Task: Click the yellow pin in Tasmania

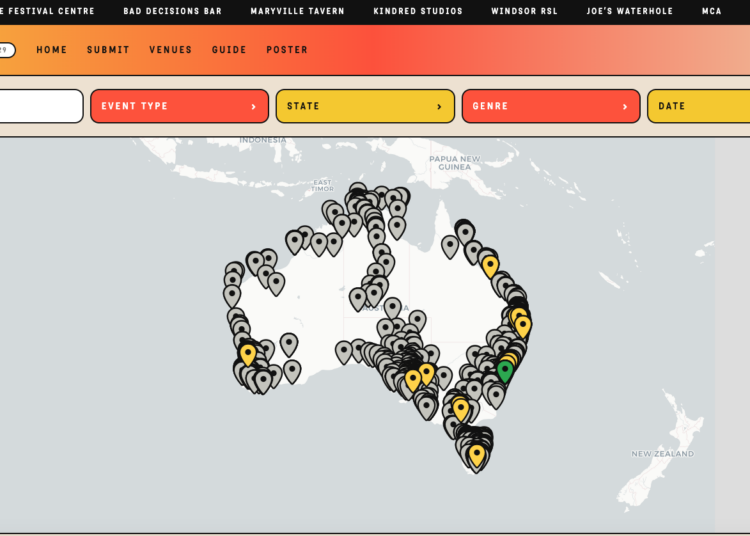Action: point(476,455)
